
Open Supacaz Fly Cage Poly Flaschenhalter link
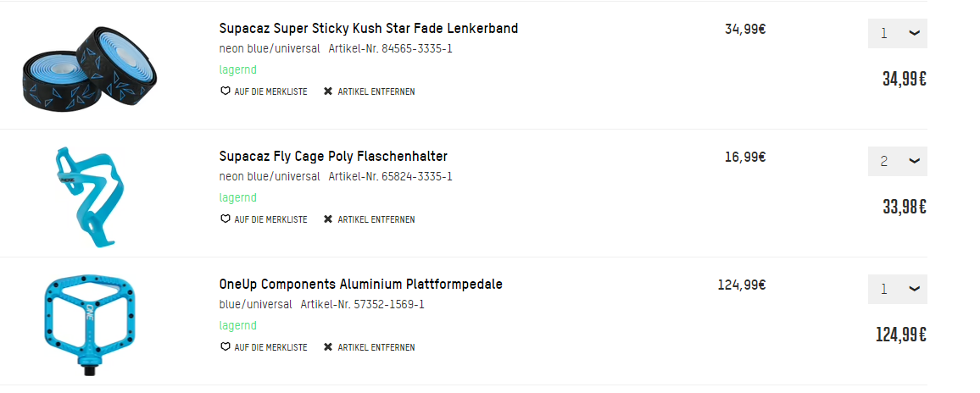point(333,157)
